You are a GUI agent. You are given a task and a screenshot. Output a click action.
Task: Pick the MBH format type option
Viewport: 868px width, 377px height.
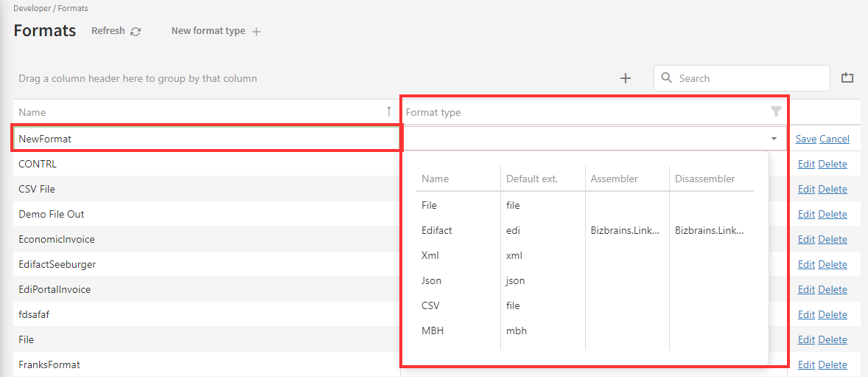[x=433, y=331]
